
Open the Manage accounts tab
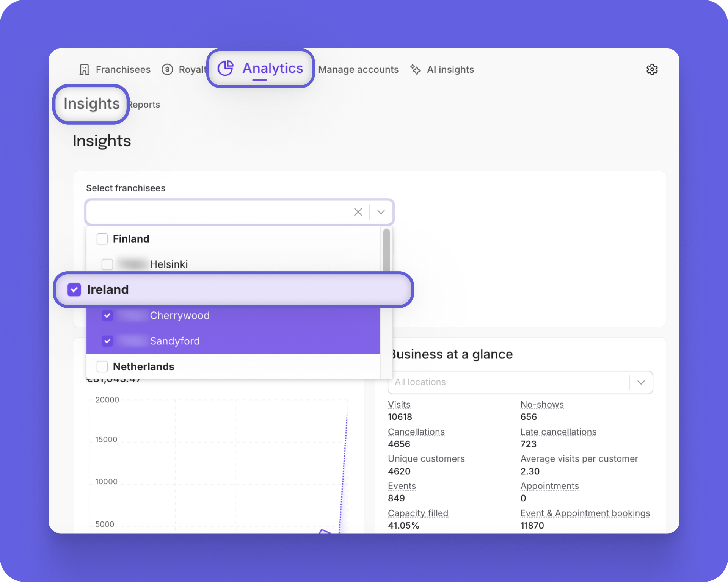[x=358, y=70]
